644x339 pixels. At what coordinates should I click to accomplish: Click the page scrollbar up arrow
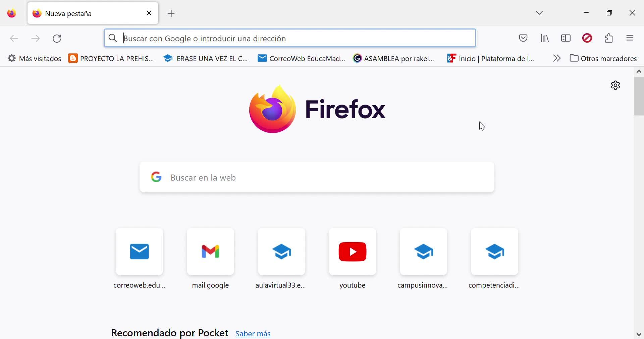(x=639, y=72)
